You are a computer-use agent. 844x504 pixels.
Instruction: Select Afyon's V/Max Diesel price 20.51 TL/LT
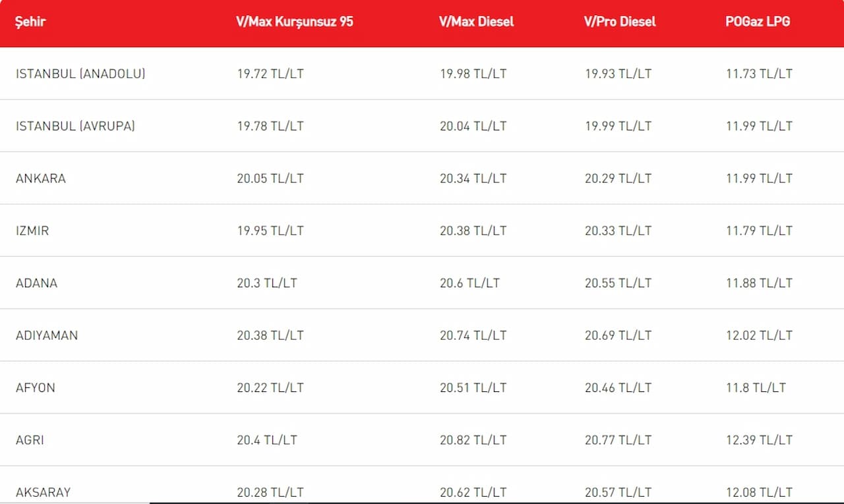tap(473, 388)
